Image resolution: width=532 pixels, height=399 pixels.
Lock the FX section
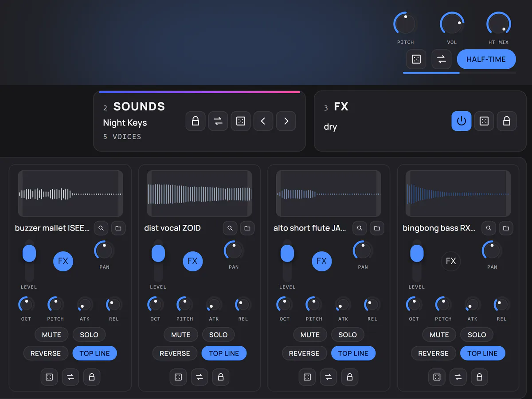coord(507,121)
